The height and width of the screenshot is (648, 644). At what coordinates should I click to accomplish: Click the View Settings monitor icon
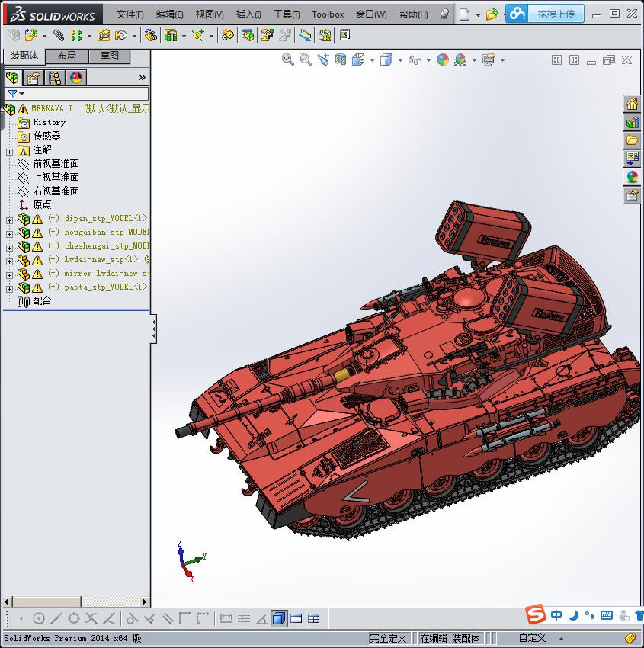[489, 60]
